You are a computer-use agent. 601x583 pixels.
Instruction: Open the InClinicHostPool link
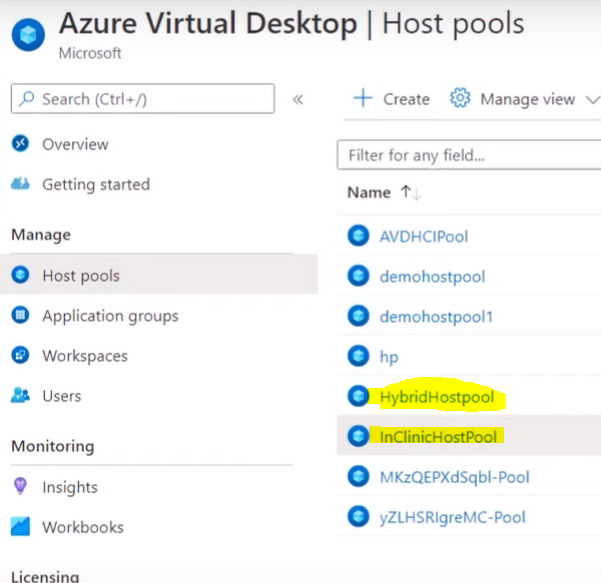point(438,437)
